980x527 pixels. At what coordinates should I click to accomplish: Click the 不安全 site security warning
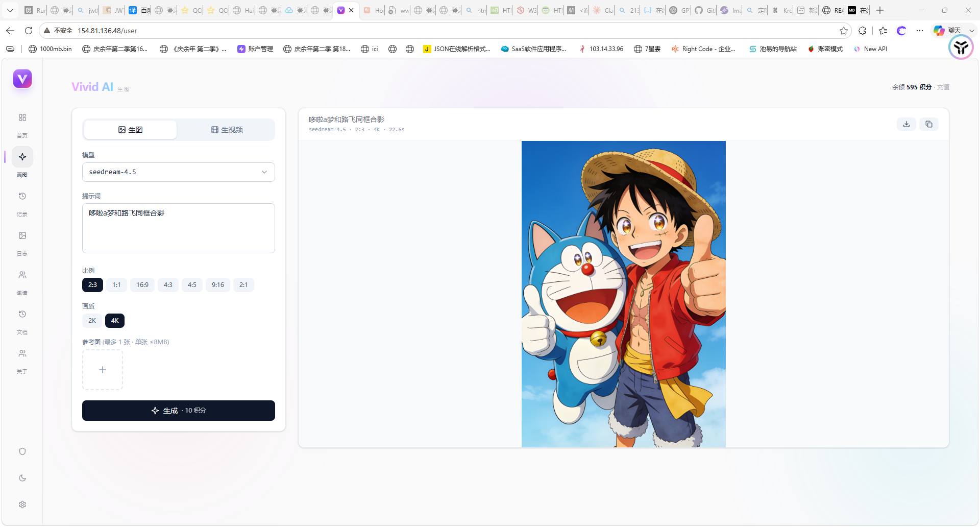[x=58, y=31]
